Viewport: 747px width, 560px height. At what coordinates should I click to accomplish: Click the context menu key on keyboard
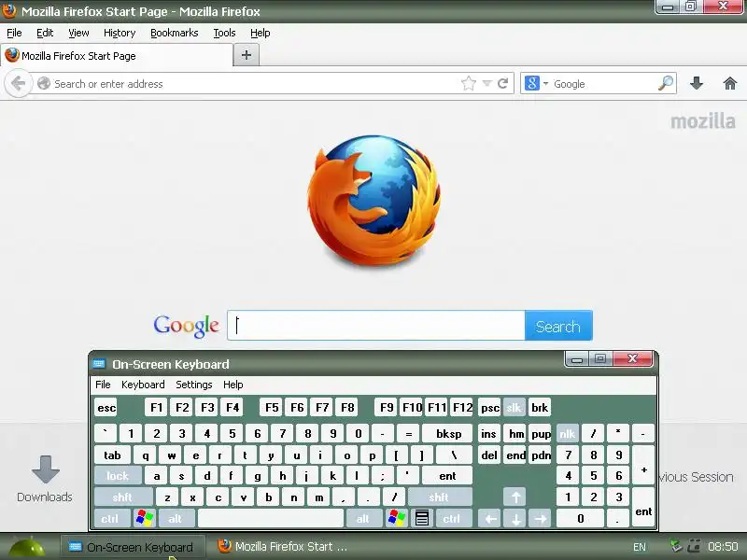click(x=422, y=518)
